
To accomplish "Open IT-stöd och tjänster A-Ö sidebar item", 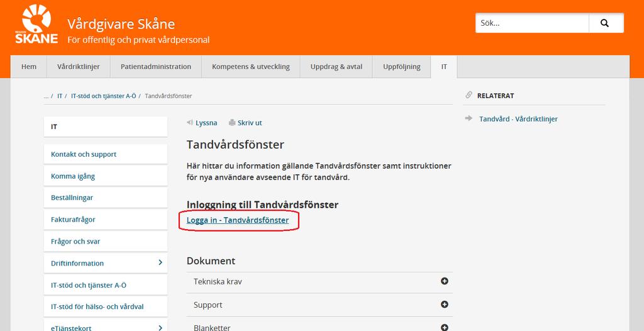I will click(x=106, y=285).
